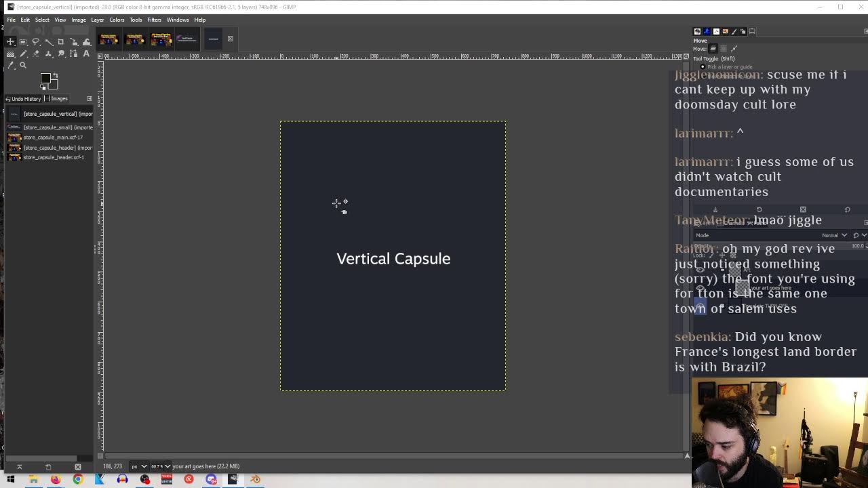Select store_capsule_main.xcf-17 in Images list
The image size is (868, 488).
tap(49, 138)
